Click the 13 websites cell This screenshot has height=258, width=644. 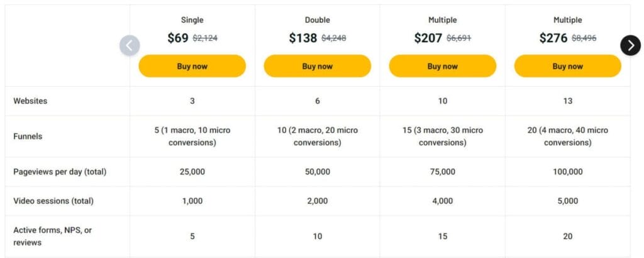pyautogui.click(x=568, y=101)
